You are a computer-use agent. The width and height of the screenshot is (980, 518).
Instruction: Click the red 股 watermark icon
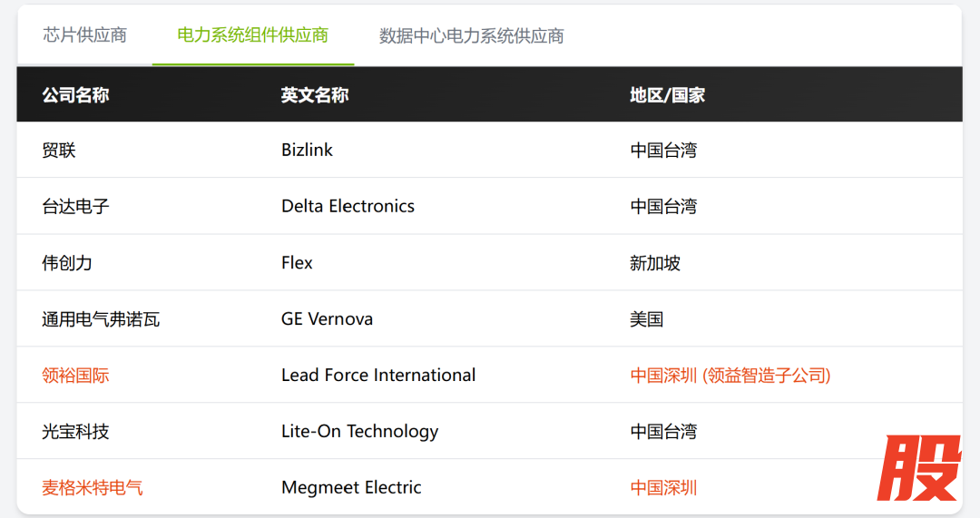pos(918,468)
